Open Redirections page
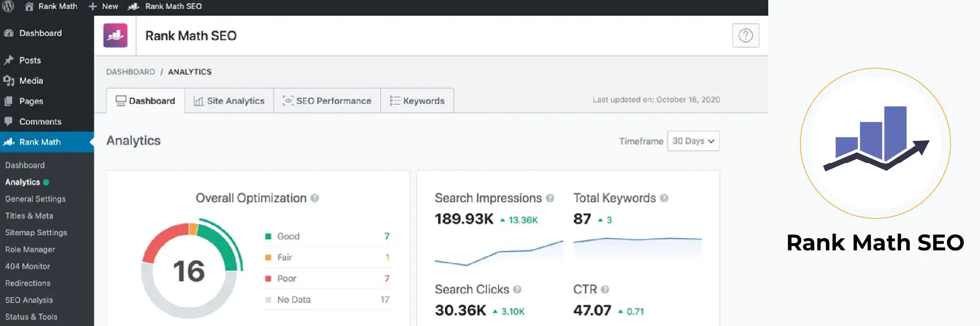This screenshot has width=980, height=326. coord(28,283)
